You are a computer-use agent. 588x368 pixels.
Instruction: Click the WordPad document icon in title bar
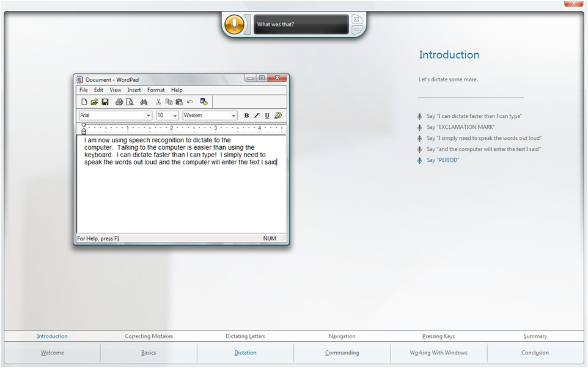click(x=79, y=79)
